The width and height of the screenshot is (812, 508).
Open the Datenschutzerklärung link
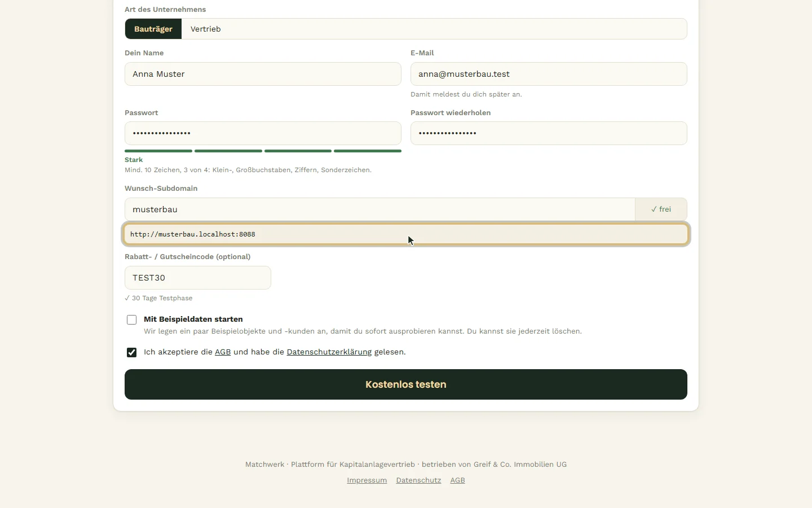[x=329, y=352]
